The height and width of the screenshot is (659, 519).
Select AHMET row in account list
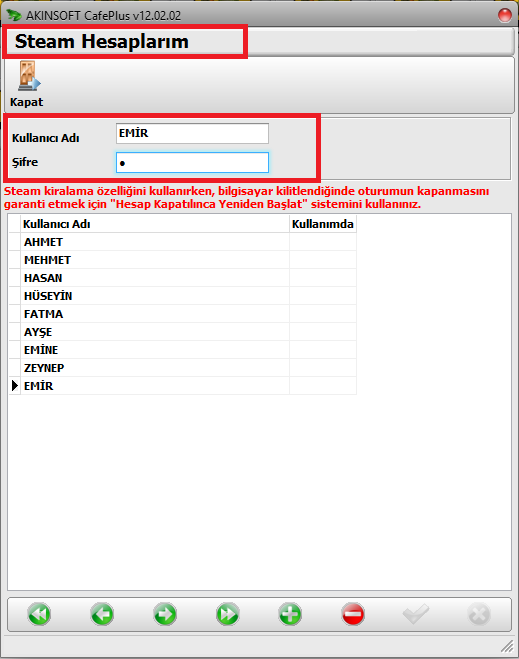pos(183,242)
